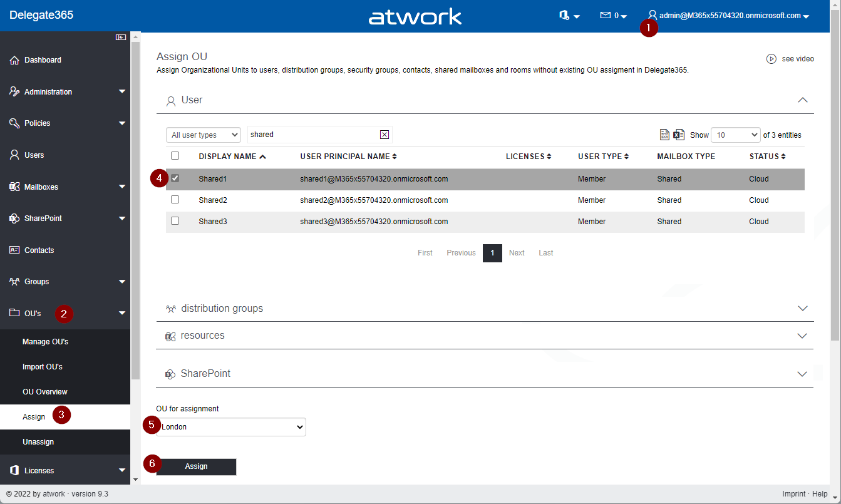Tick the checkbox for Shared2
The image size is (841, 504).
175,200
